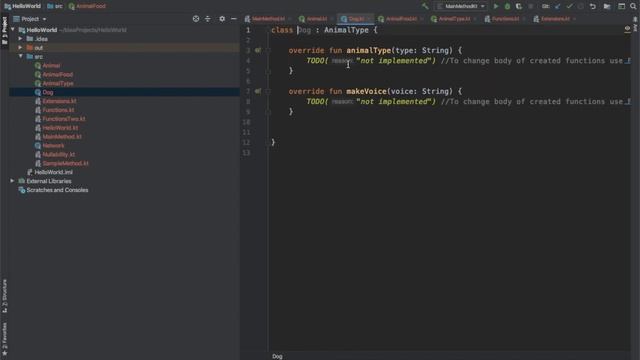Viewport: 640px width, 360px height.
Task: Open Search Everywhere magnifier
Action: (633, 6)
